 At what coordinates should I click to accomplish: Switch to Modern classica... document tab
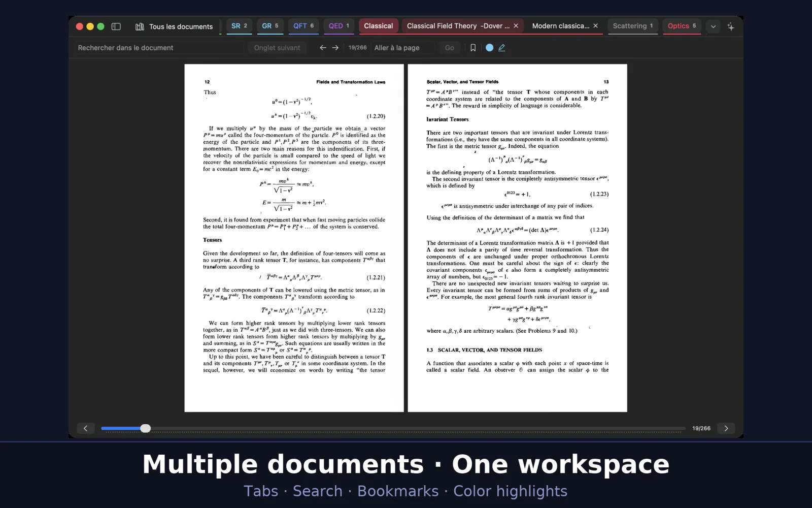(560, 26)
